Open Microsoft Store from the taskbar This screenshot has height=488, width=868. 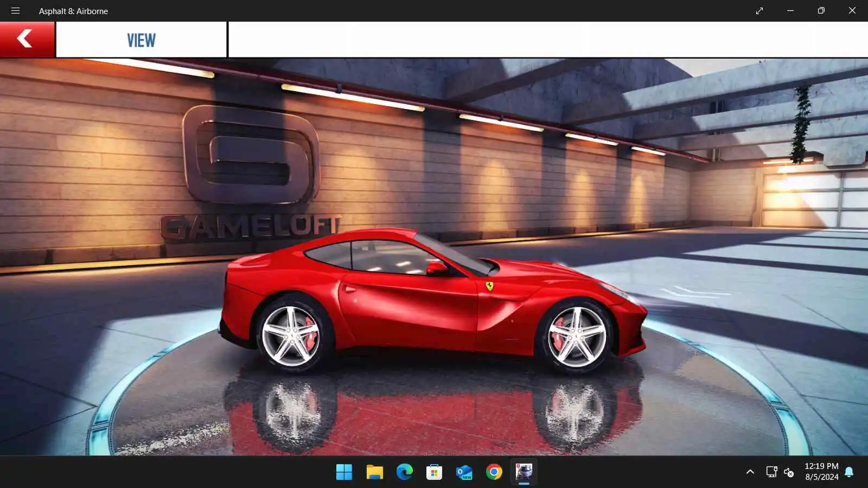[434, 472]
